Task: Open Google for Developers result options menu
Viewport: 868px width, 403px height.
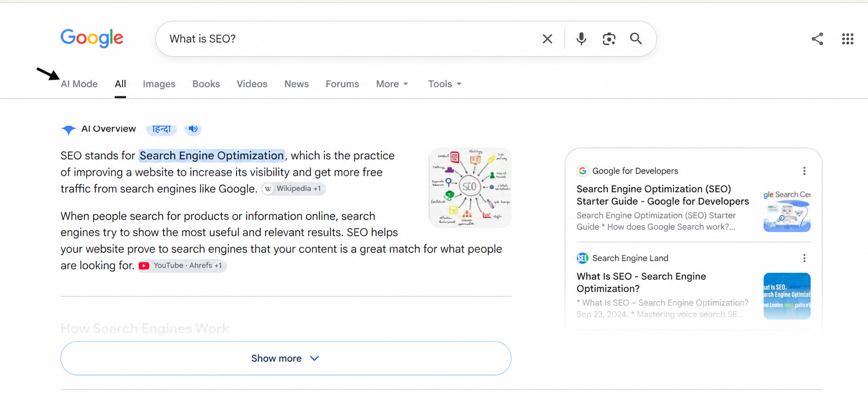Action: tap(804, 171)
